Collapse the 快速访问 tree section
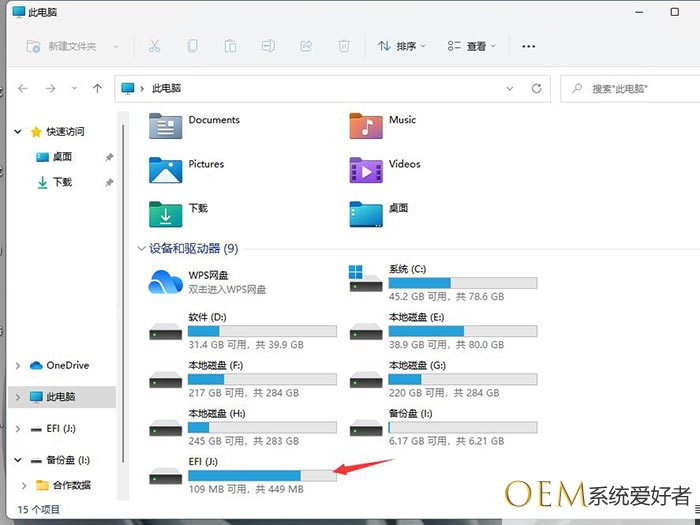This screenshot has width=700, height=525. 18,132
